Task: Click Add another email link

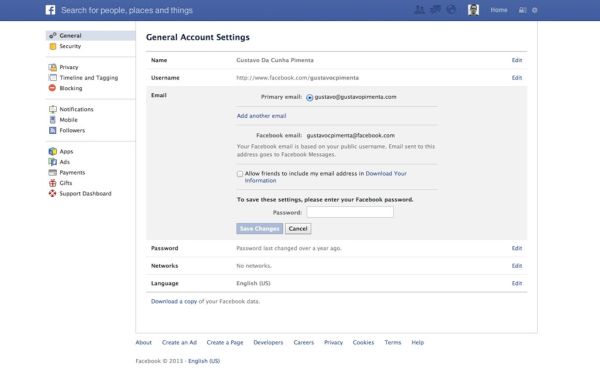Action: (261, 116)
